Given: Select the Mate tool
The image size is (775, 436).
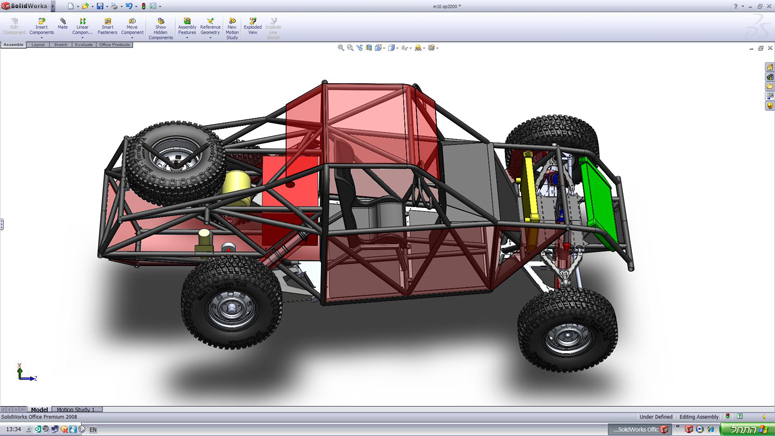Looking at the screenshot, I should point(63,23).
